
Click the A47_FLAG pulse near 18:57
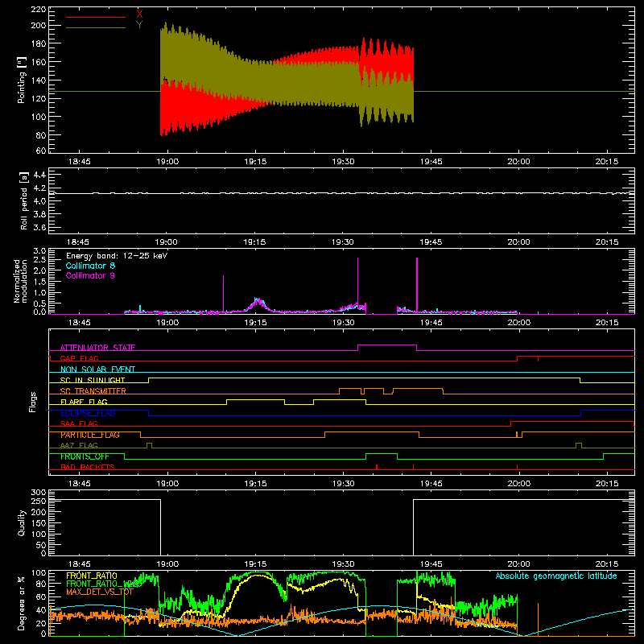coord(149,445)
